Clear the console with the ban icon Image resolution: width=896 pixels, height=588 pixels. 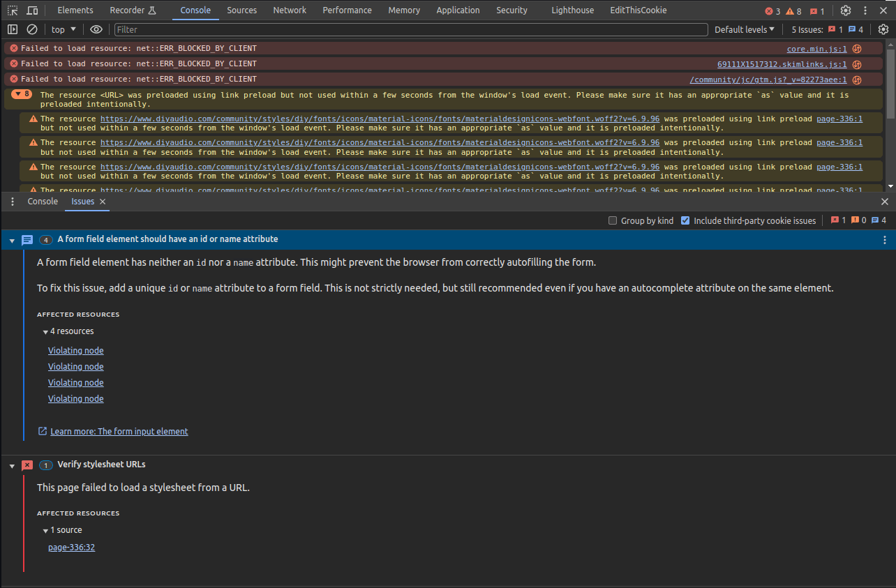click(x=32, y=29)
